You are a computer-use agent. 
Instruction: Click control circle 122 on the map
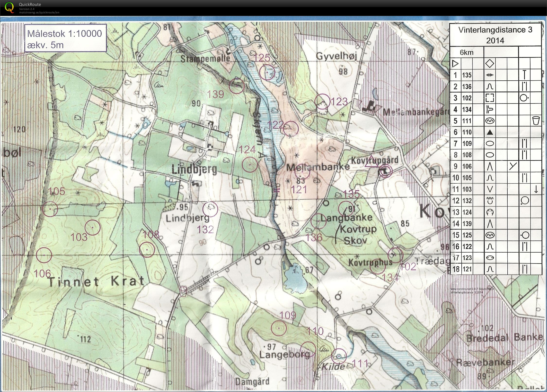291,129
